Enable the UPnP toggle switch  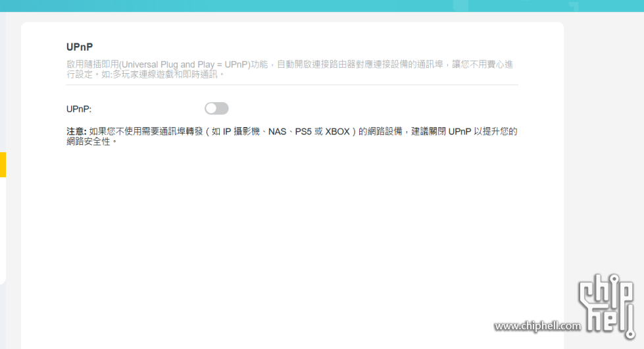click(216, 109)
